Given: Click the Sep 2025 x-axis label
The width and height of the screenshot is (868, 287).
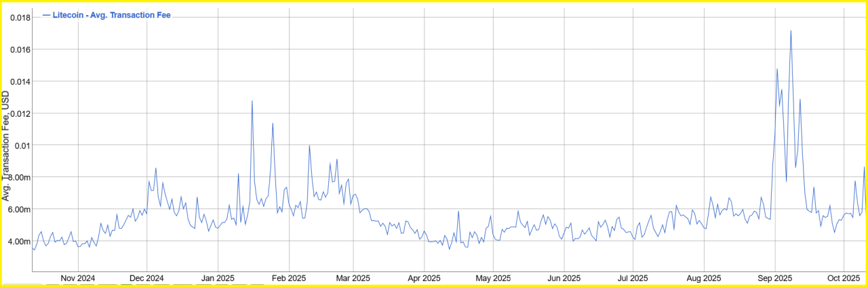Looking at the screenshot, I should pyautogui.click(x=774, y=278).
